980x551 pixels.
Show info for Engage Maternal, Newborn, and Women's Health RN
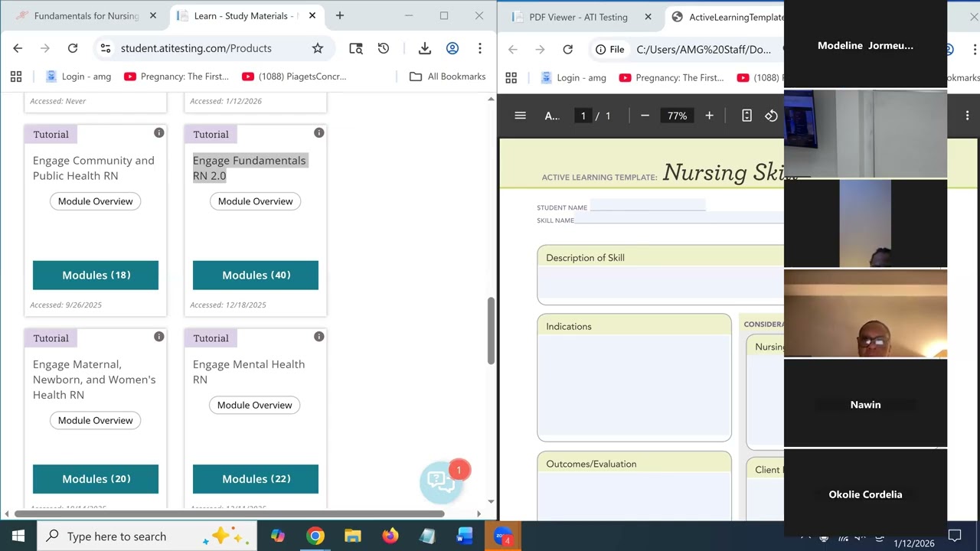159,337
